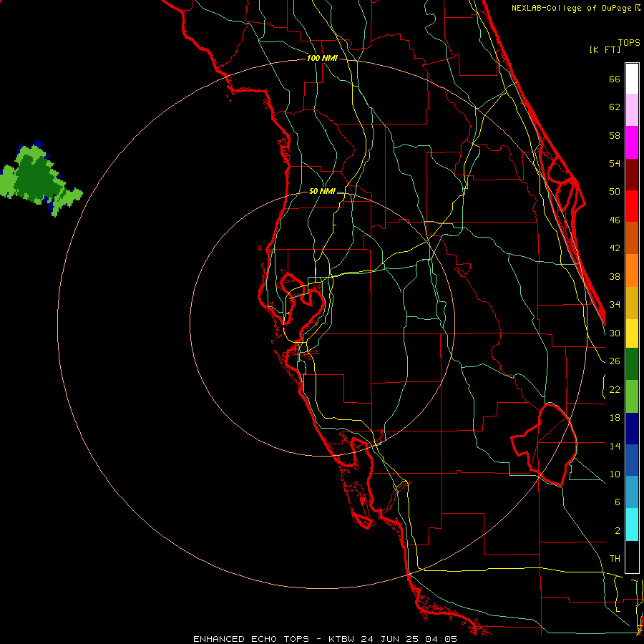Screen dimensions: 644x644
Task: Click the legend value 26
Action: click(615, 361)
